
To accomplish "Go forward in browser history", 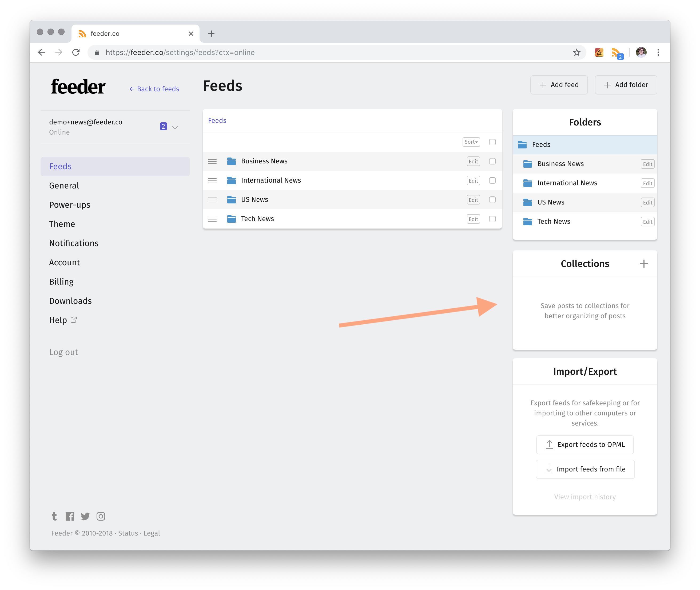I will coord(59,53).
